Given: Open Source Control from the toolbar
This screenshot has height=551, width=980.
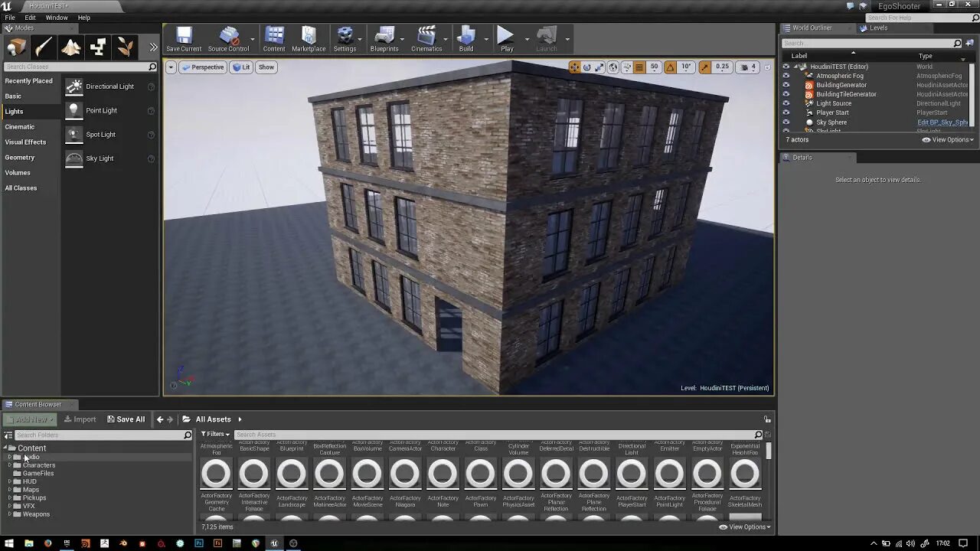Looking at the screenshot, I should (x=228, y=39).
